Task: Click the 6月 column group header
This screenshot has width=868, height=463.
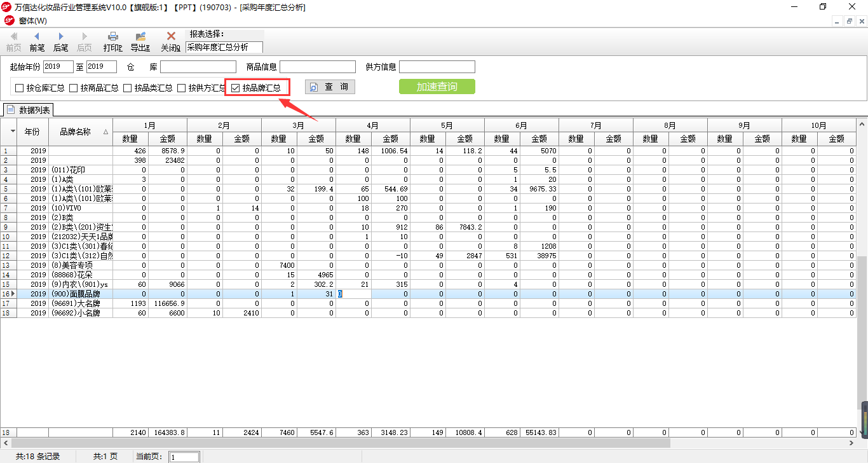Action: point(522,125)
